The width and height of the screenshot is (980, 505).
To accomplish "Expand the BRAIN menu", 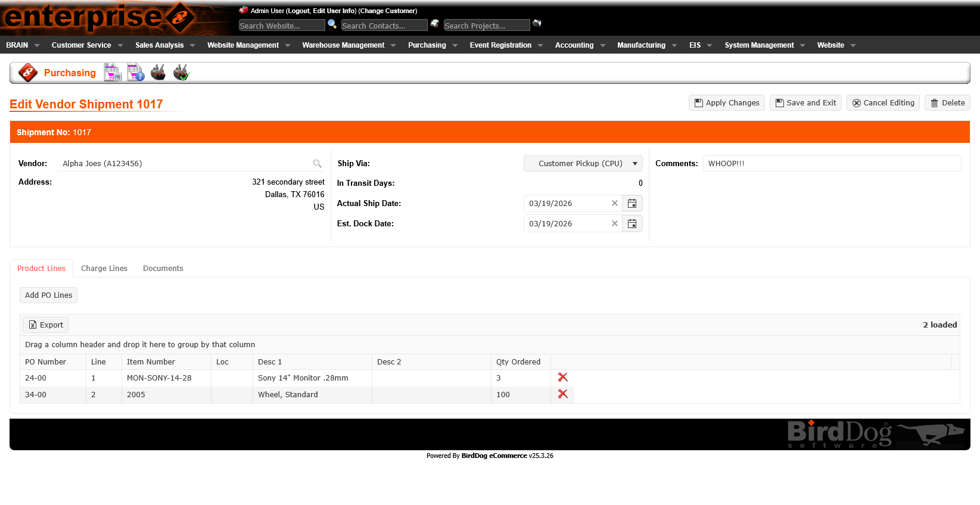I will coord(23,45).
